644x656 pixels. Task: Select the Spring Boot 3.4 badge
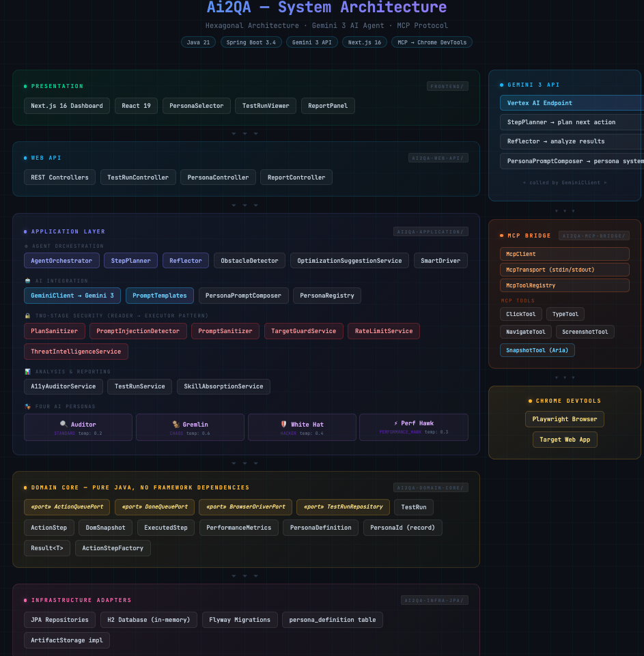pyautogui.click(x=251, y=42)
